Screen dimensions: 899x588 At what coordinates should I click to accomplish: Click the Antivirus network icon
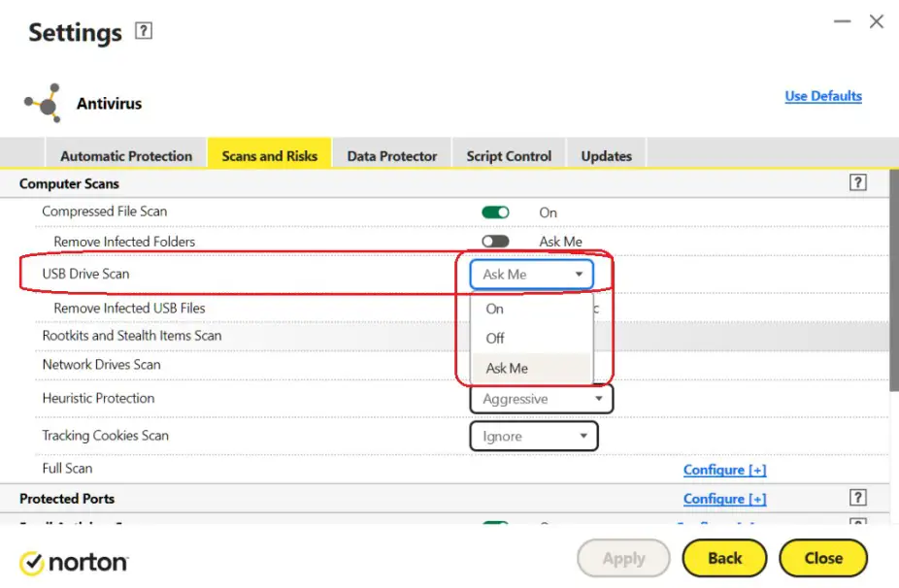click(x=43, y=103)
